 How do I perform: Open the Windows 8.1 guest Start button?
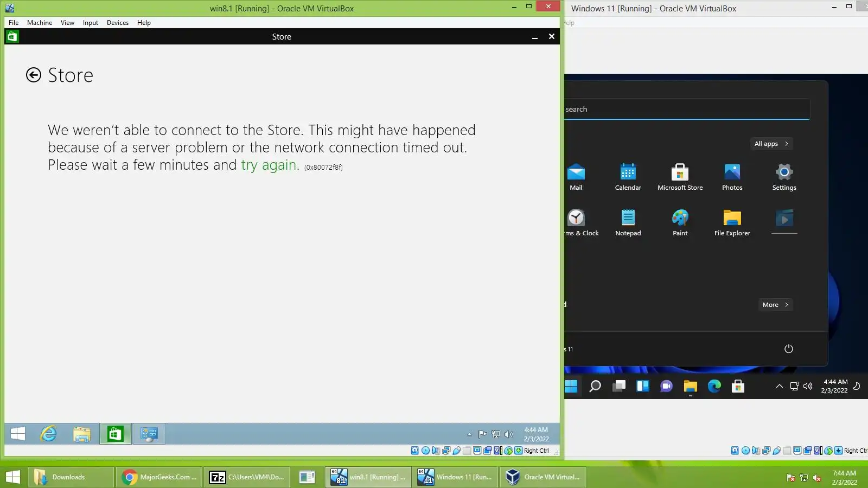[x=18, y=434]
